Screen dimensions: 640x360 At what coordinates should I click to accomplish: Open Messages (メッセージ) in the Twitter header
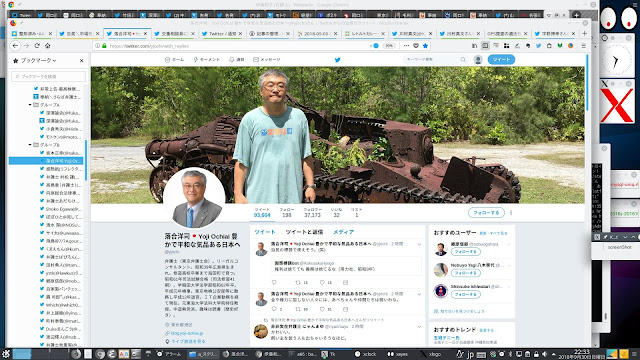(x=267, y=60)
